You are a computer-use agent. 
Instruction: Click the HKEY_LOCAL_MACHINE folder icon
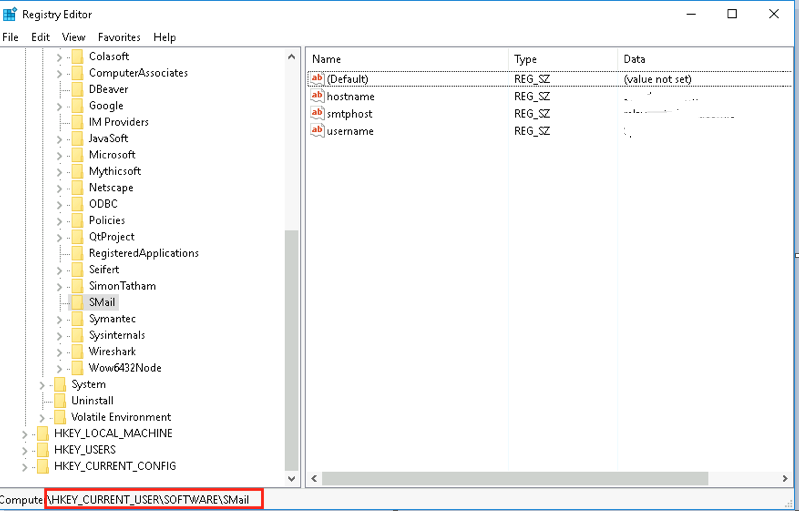click(41, 434)
